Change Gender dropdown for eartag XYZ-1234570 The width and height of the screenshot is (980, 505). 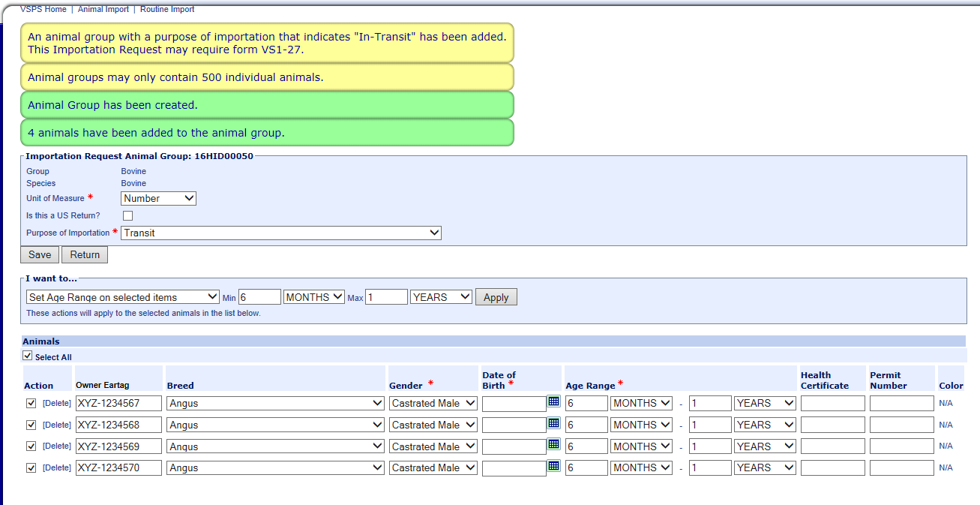point(433,467)
